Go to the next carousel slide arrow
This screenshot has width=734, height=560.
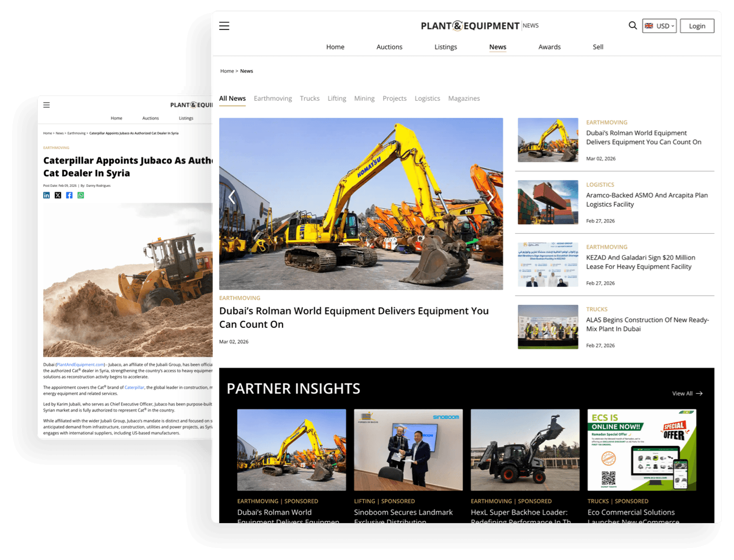(x=490, y=197)
